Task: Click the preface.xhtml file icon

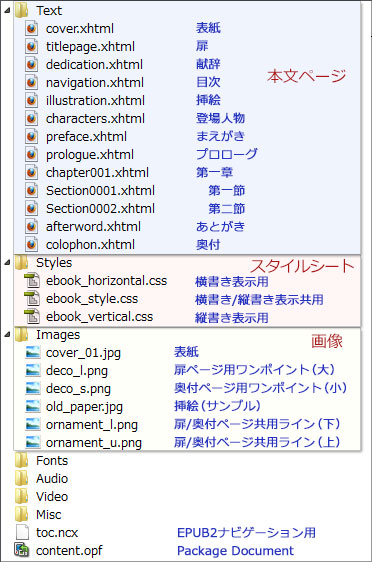Action: pyautogui.click(x=32, y=136)
